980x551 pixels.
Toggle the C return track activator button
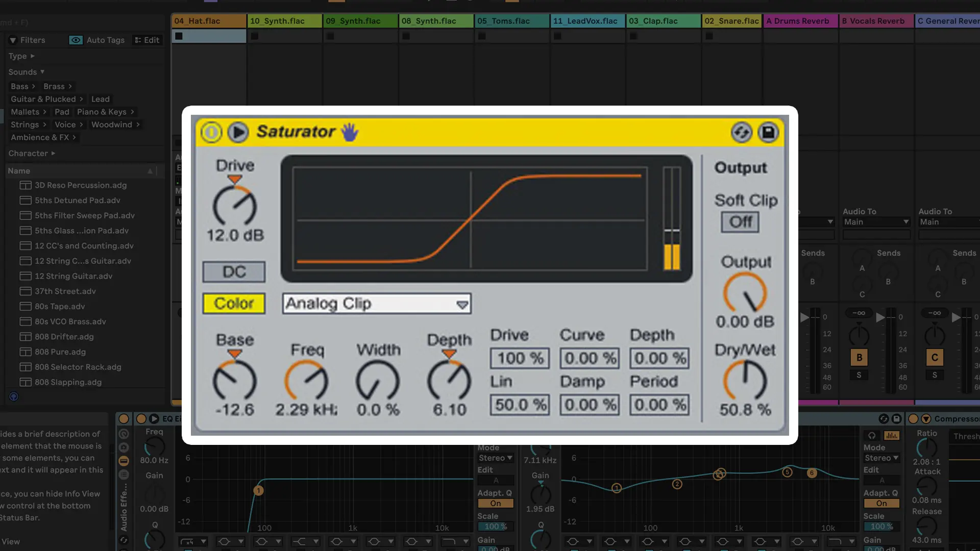coord(935,358)
